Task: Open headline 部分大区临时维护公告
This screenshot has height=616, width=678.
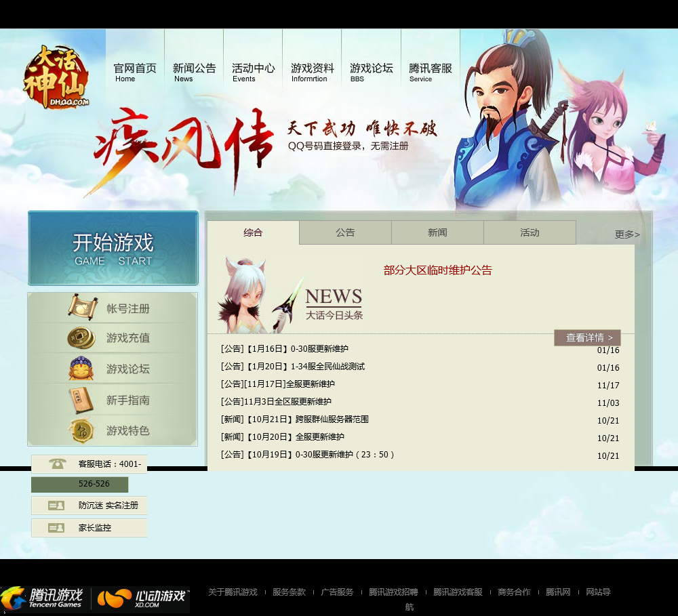Action: point(437,270)
